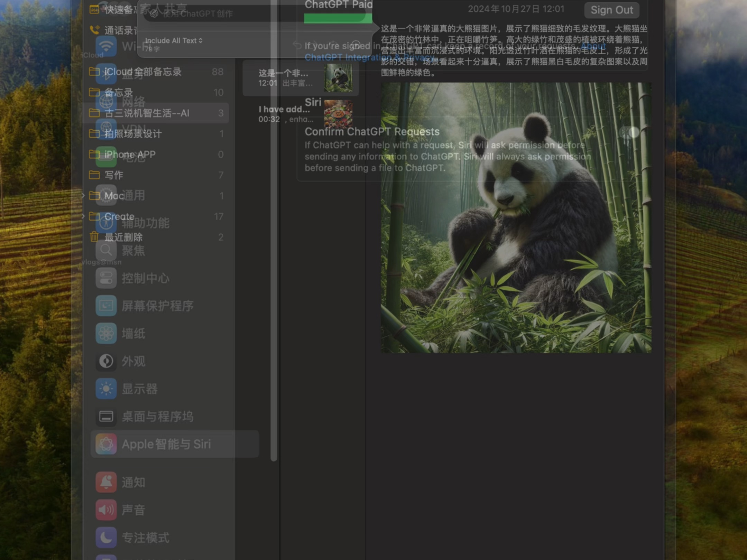
Task: Click the 76字 word count
Action: [x=152, y=49]
